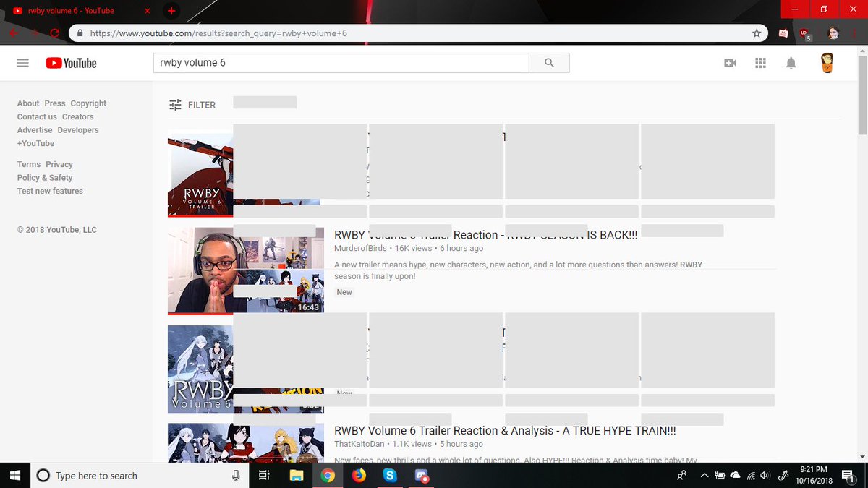Screen dimensions: 868x488
Task: Open the uBlock Origin extension icon
Action: tap(805, 33)
